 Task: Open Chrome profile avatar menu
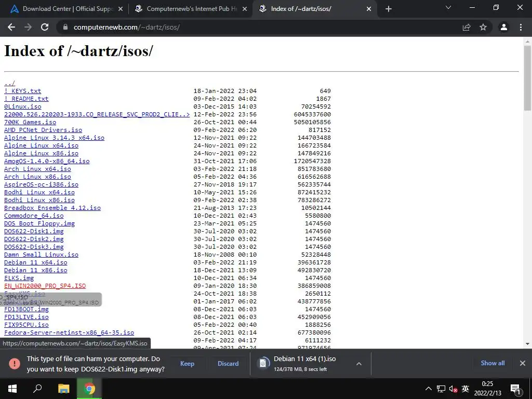[x=504, y=27]
